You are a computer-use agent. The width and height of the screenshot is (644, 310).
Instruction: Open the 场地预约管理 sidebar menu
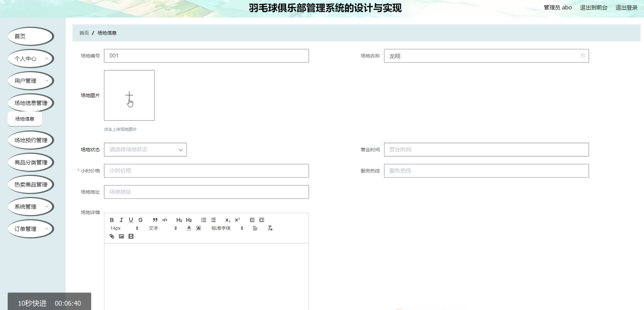click(31, 140)
